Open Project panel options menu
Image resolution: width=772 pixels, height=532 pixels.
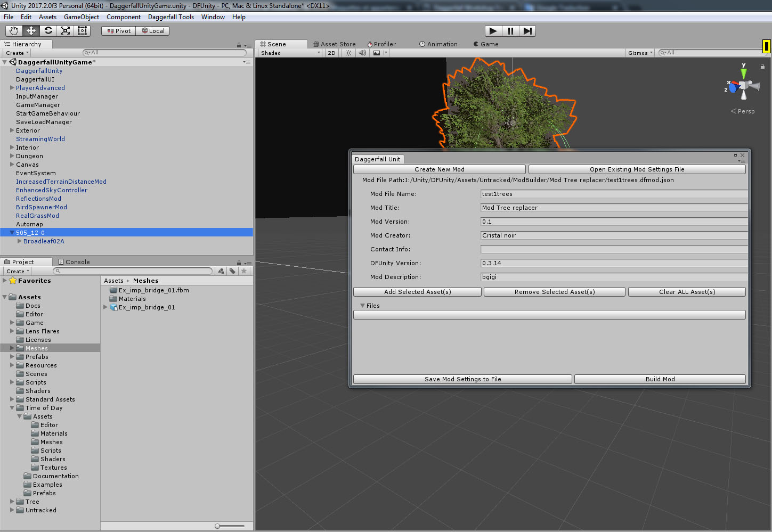click(248, 263)
